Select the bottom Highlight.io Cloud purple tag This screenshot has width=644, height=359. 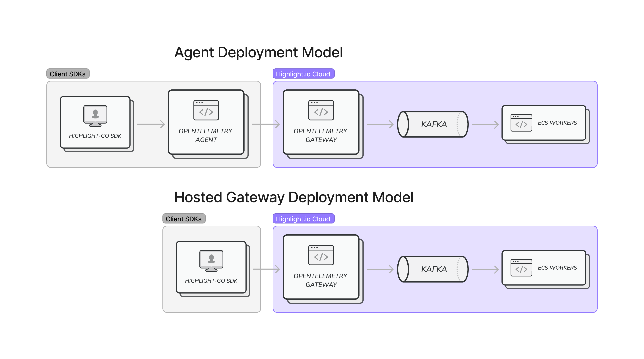click(x=303, y=219)
